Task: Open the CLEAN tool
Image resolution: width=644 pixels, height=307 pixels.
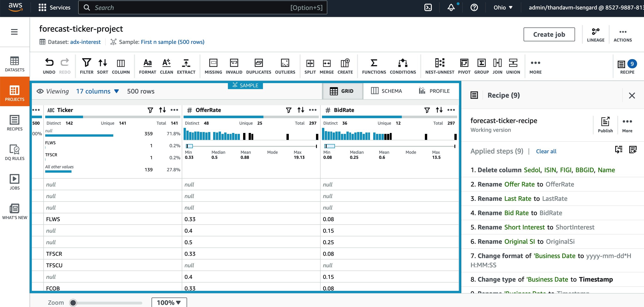Action: [167, 66]
